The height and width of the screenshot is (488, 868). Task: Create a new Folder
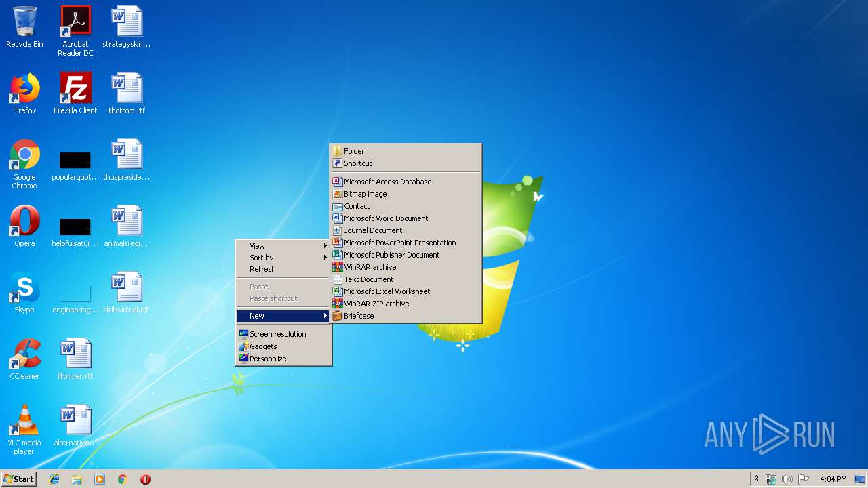click(406, 151)
